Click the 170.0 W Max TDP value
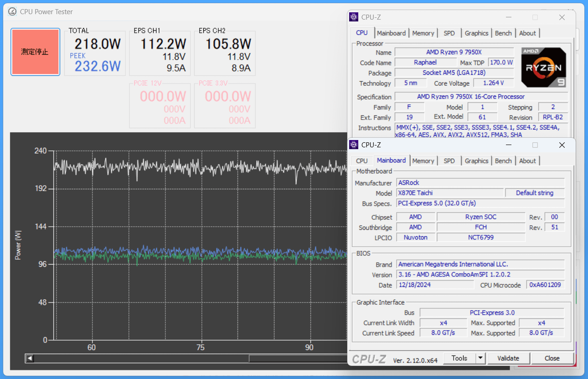The height and width of the screenshot is (379, 588). [x=501, y=62]
